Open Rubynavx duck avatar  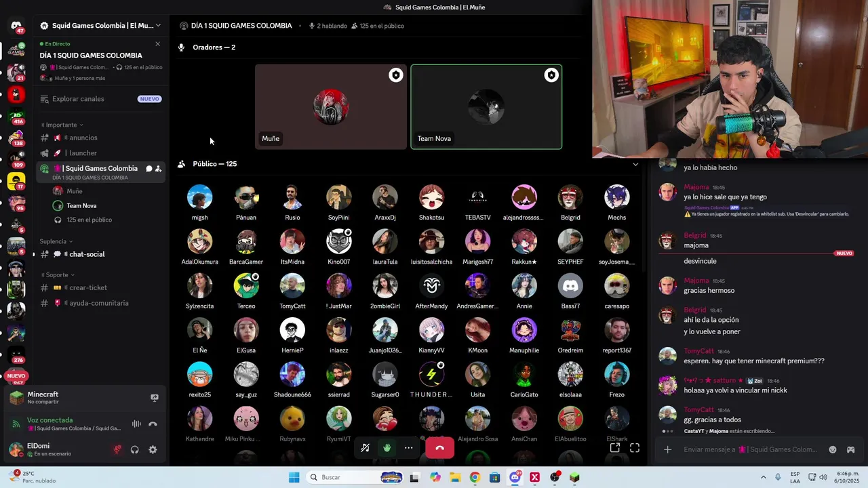click(292, 419)
